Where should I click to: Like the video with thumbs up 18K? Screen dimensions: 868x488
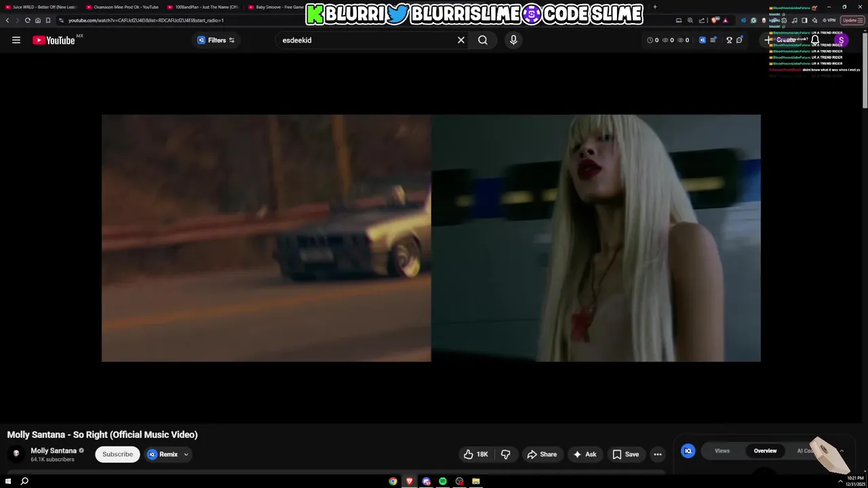tap(475, 454)
